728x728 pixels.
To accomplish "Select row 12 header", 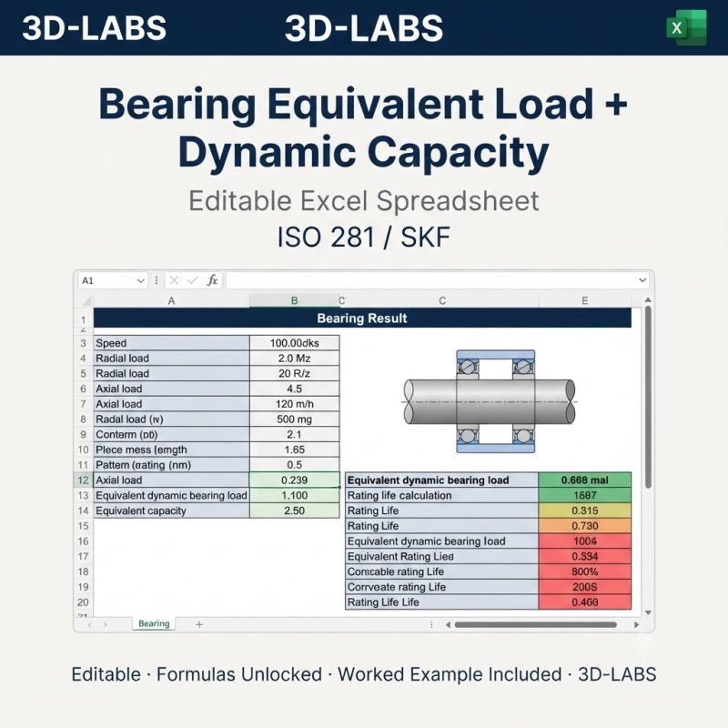I will coord(83,480).
